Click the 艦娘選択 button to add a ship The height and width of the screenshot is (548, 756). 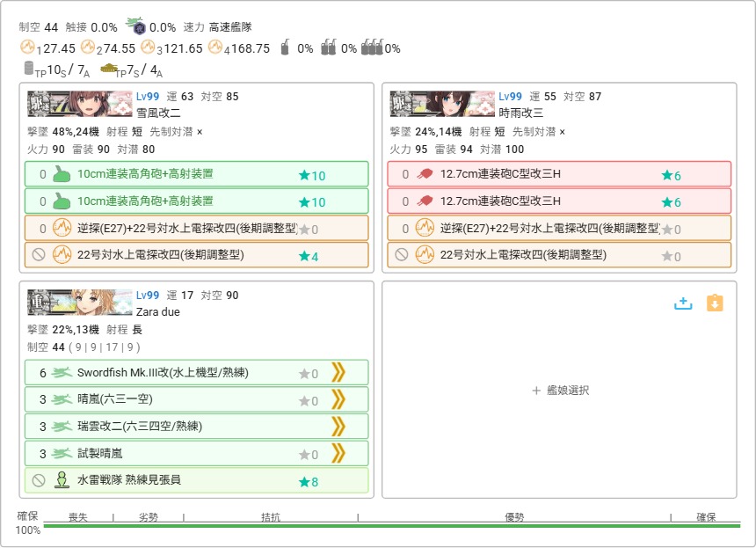click(559, 391)
